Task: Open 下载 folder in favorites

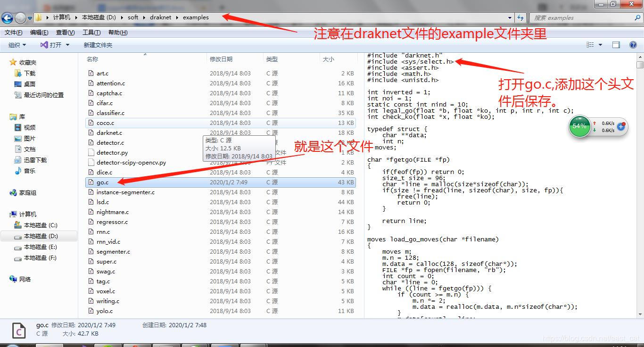Action: click(30, 73)
